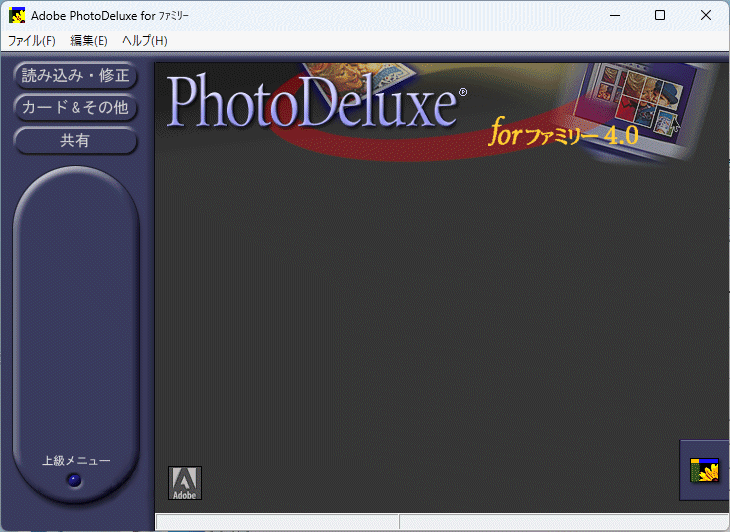This screenshot has height=532, width=730.
Task: Select the 読み込み・修正 button
Action: (75, 75)
